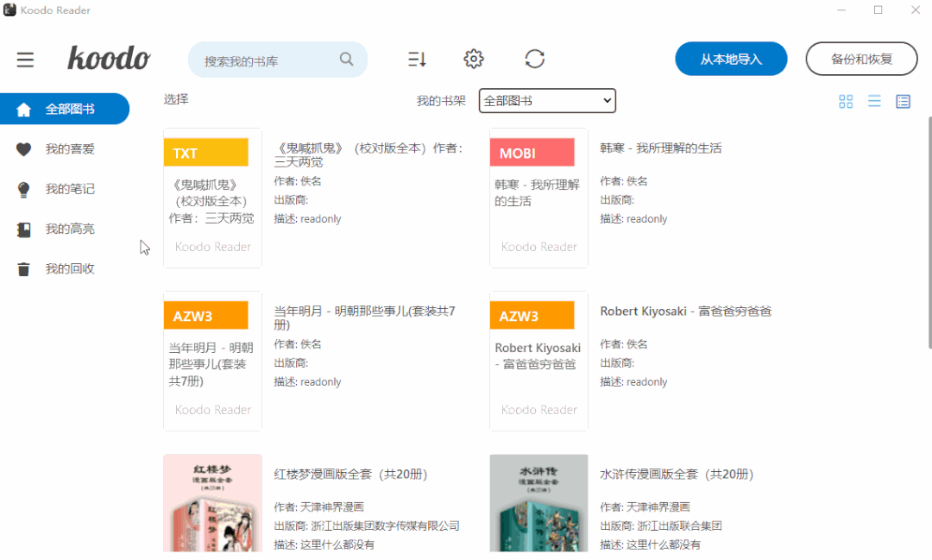Expand the bookshelf filter combo box

546,100
